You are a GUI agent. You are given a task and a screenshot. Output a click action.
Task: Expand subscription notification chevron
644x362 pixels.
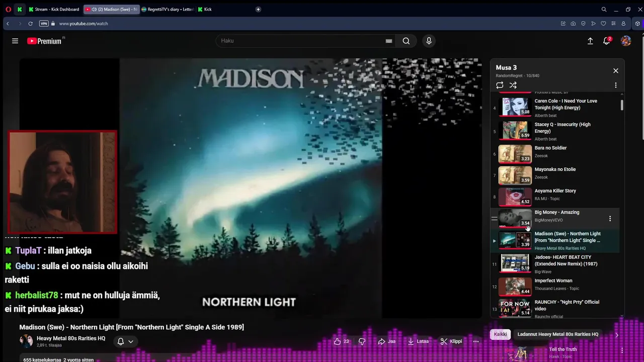[x=131, y=341]
